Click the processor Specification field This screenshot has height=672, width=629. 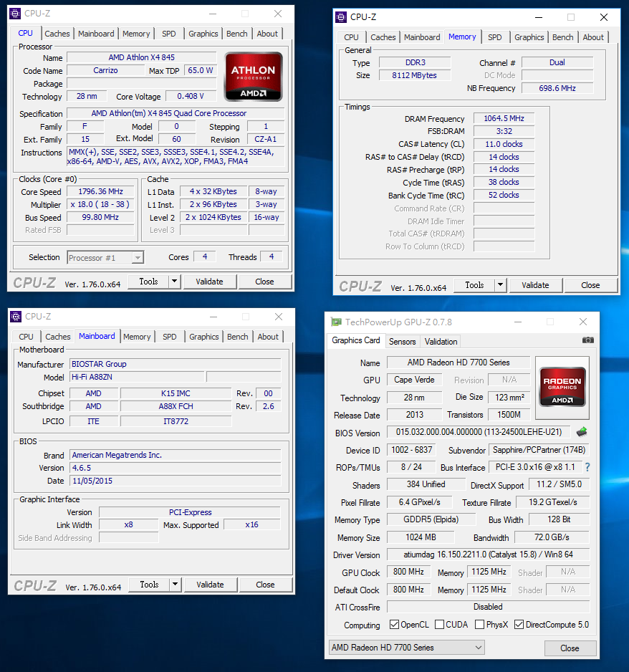176,113
